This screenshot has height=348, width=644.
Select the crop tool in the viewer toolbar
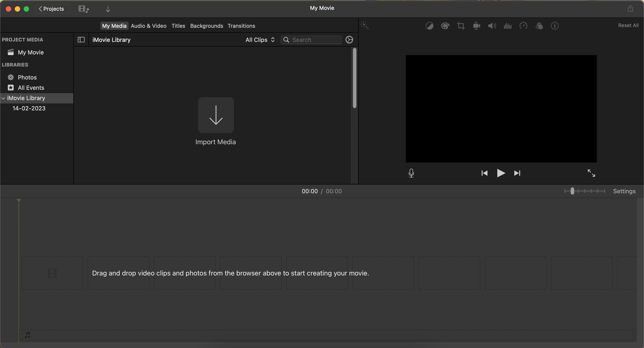click(461, 26)
